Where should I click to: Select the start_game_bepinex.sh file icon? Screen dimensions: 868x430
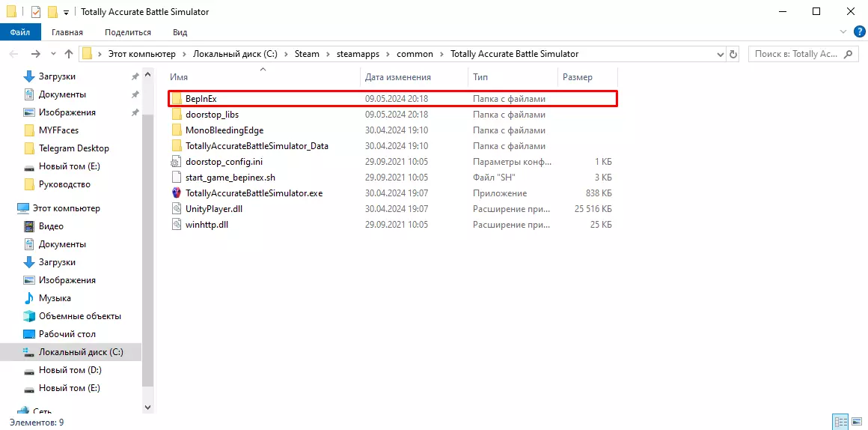(x=177, y=178)
